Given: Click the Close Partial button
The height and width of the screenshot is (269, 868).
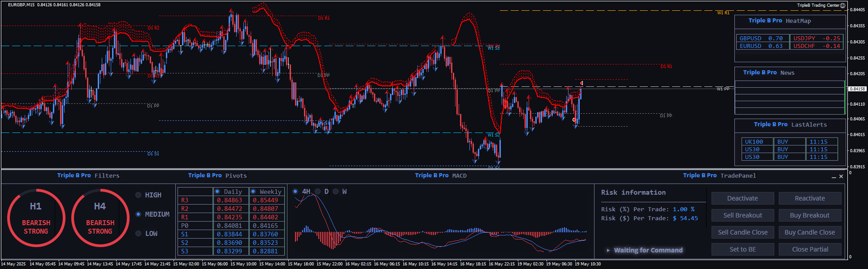Looking at the screenshot, I should [810, 249].
